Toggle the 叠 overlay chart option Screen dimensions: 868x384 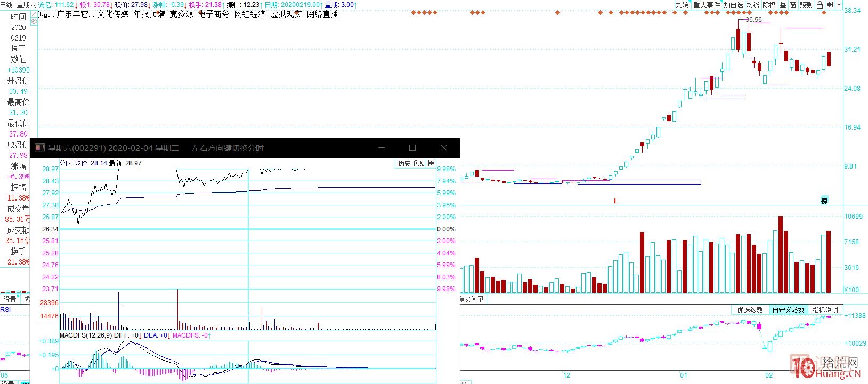pos(783,5)
